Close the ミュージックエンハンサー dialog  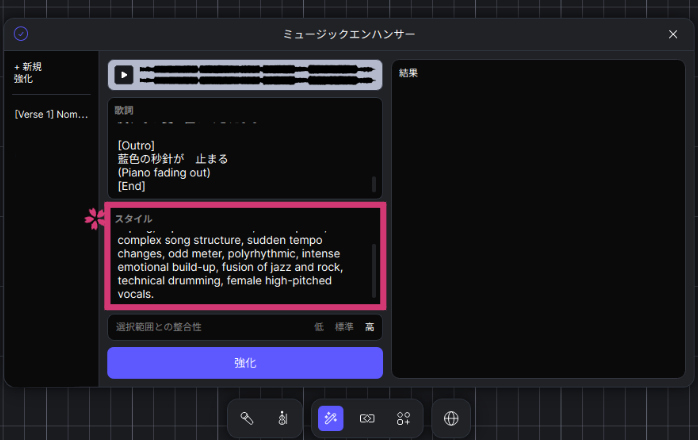coord(673,34)
